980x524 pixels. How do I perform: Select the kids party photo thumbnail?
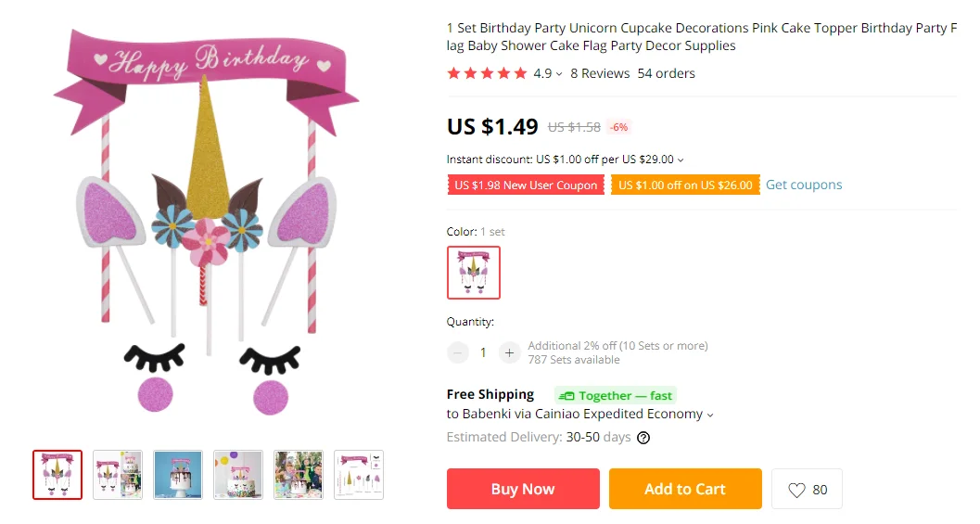tap(299, 475)
